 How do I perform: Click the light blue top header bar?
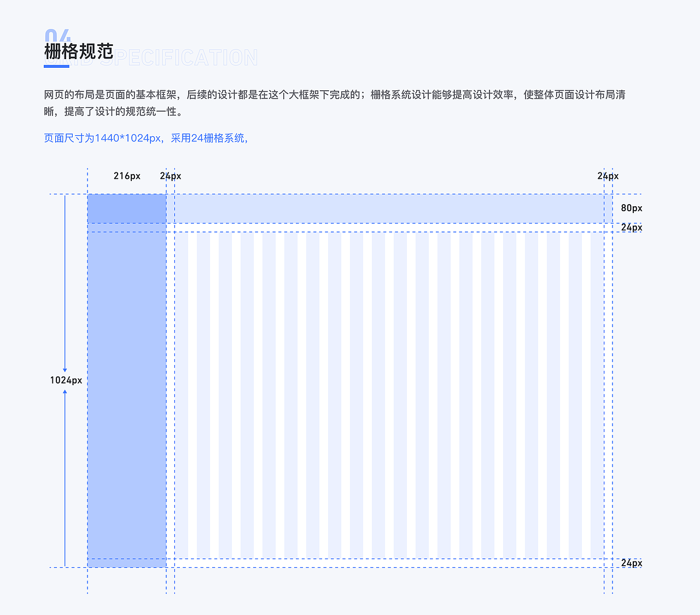click(x=389, y=208)
